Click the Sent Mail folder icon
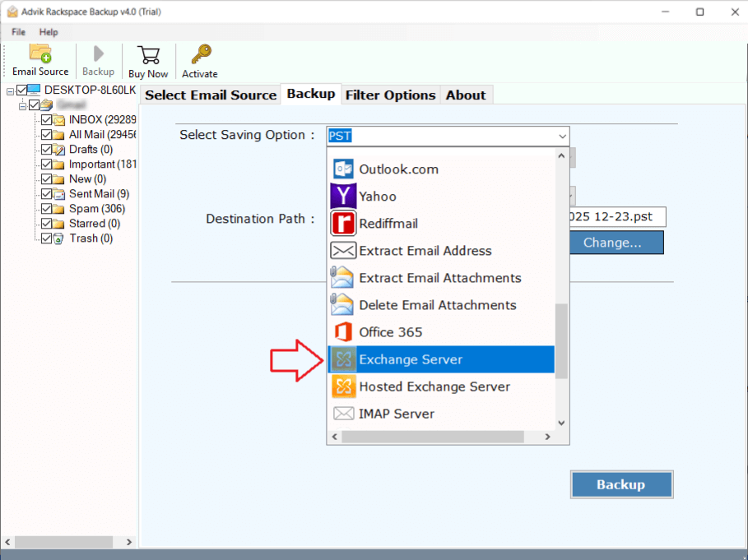 pyautogui.click(x=59, y=194)
